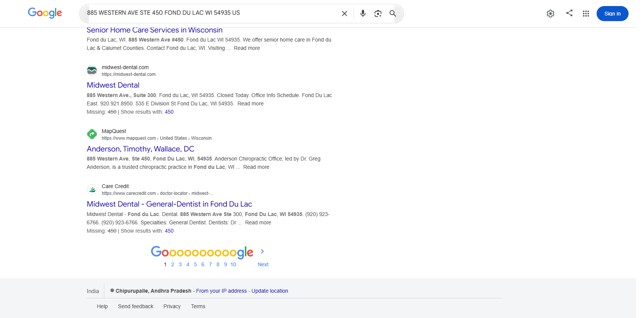
Task: Go to results page 7
Action: coord(211,264)
